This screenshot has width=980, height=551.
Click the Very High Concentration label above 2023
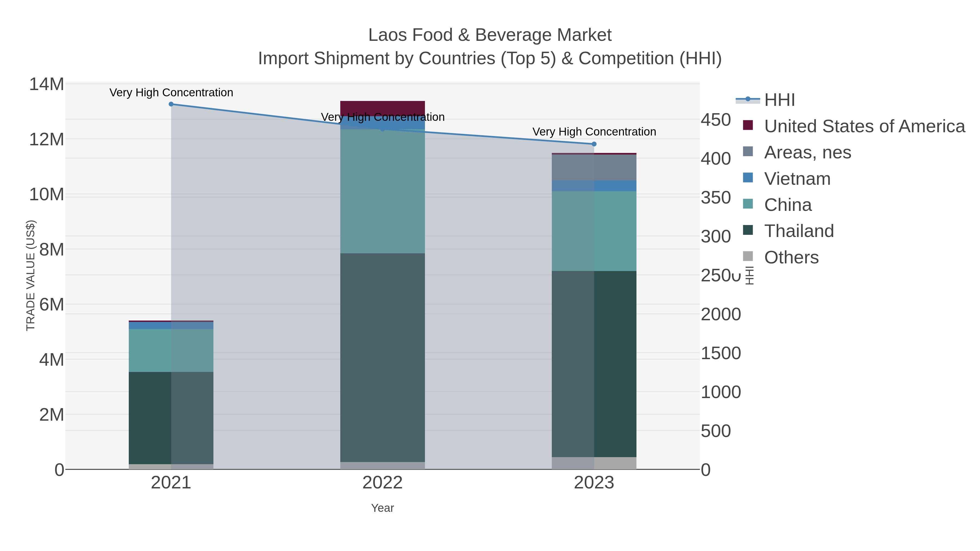(x=594, y=132)
